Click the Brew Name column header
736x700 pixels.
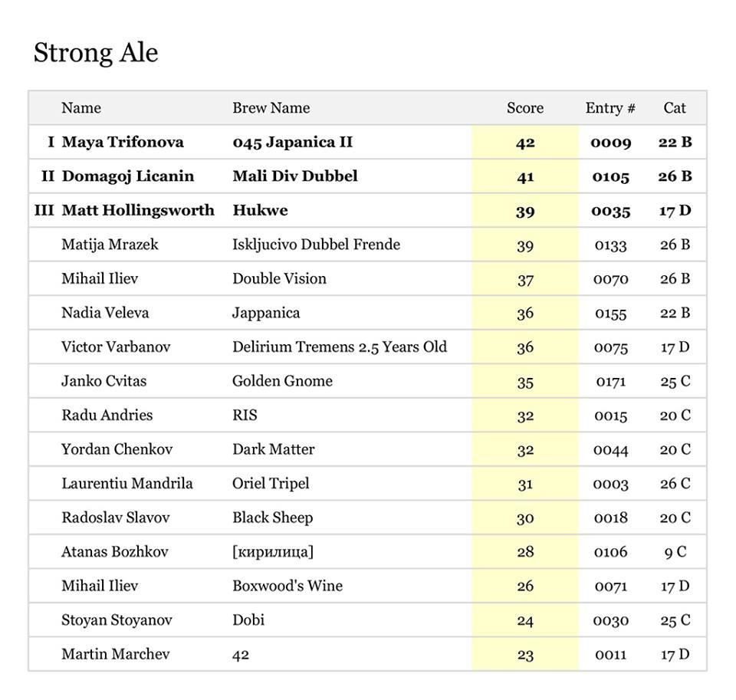[x=271, y=108]
